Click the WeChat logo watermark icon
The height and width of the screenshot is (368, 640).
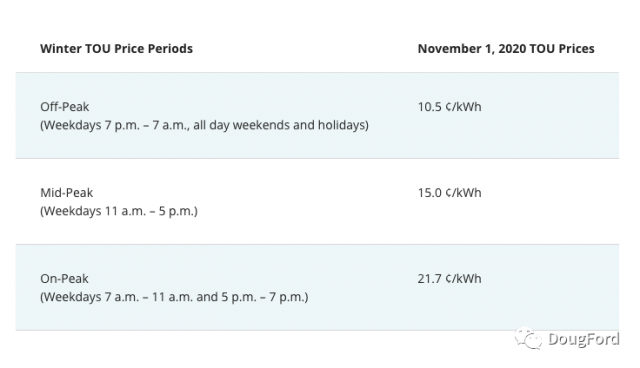pyautogui.click(x=528, y=338)
